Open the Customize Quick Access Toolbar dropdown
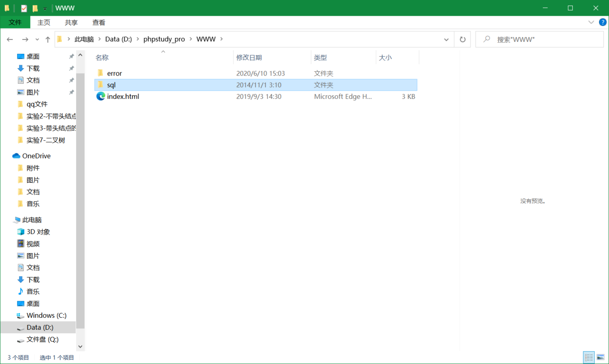Image resolution: width=609 pixels, height=364 pixels. coord(45,9)
